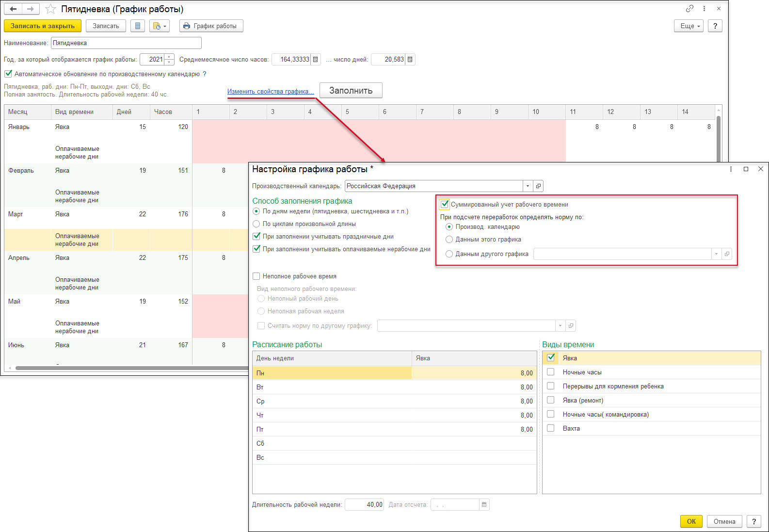Click the Месяц column header
This screenshot has width=769, height=532.
(28, 112)
